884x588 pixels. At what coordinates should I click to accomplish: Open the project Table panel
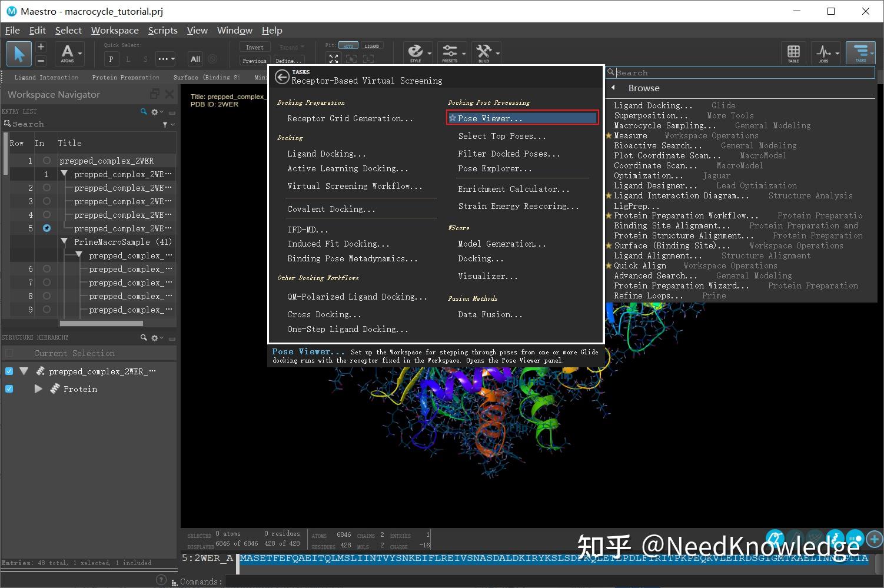coord(793,52)
